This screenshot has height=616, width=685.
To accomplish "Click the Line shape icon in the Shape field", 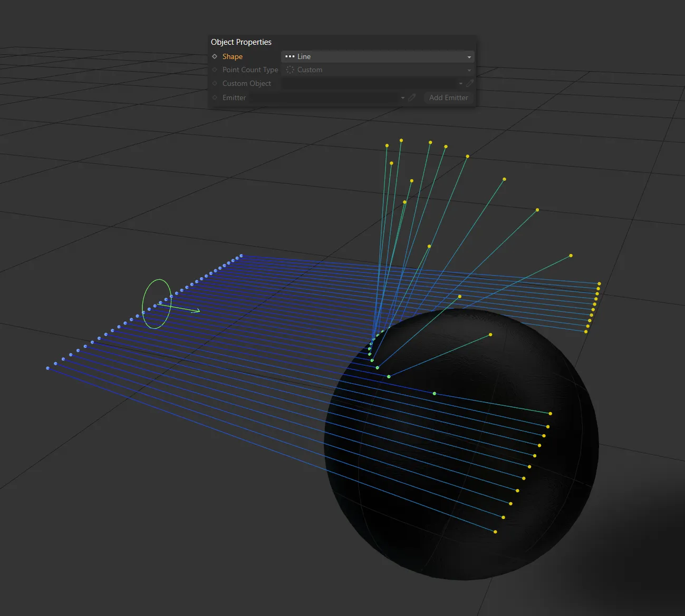I will click(x=290, y=56).
